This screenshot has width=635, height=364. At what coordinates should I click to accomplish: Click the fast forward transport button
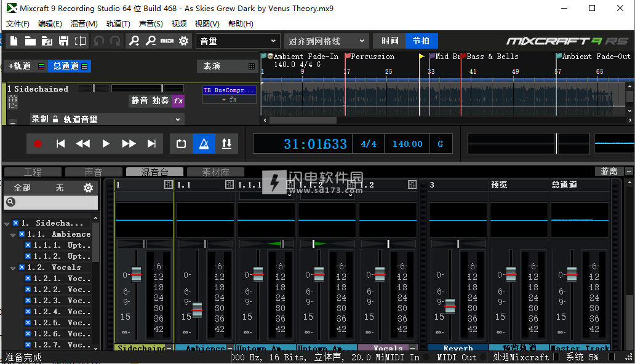coord(129,144)
